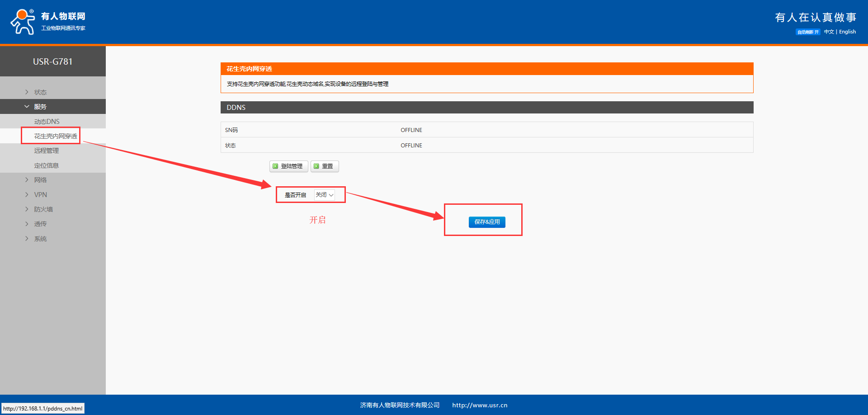Expand the 系统 sidebar section
This screenshot has height=415, width=868.
[40, 239]
